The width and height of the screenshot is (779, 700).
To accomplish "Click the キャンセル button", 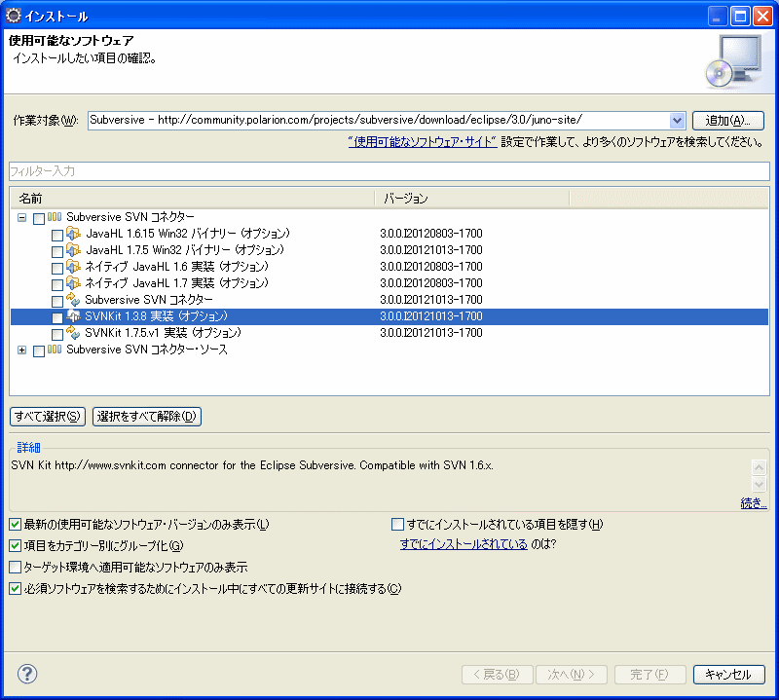I will point(728,674).
